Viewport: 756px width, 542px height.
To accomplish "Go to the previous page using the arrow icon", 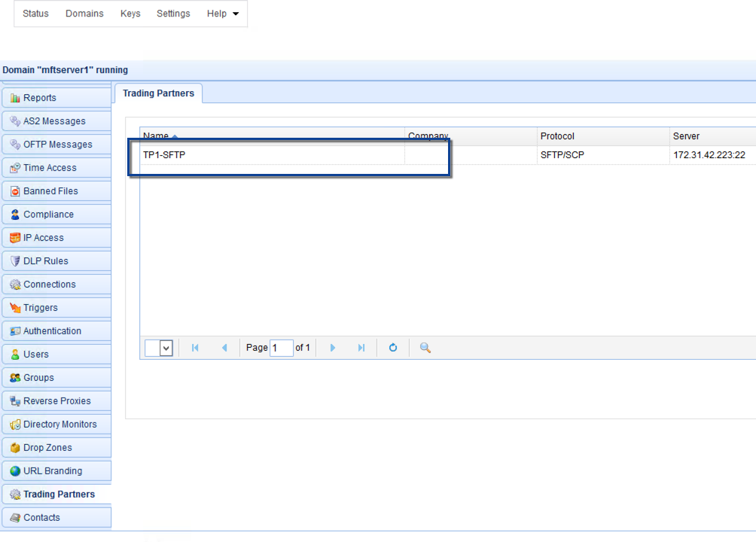I will pyautogui.click(x=224, y=348).
